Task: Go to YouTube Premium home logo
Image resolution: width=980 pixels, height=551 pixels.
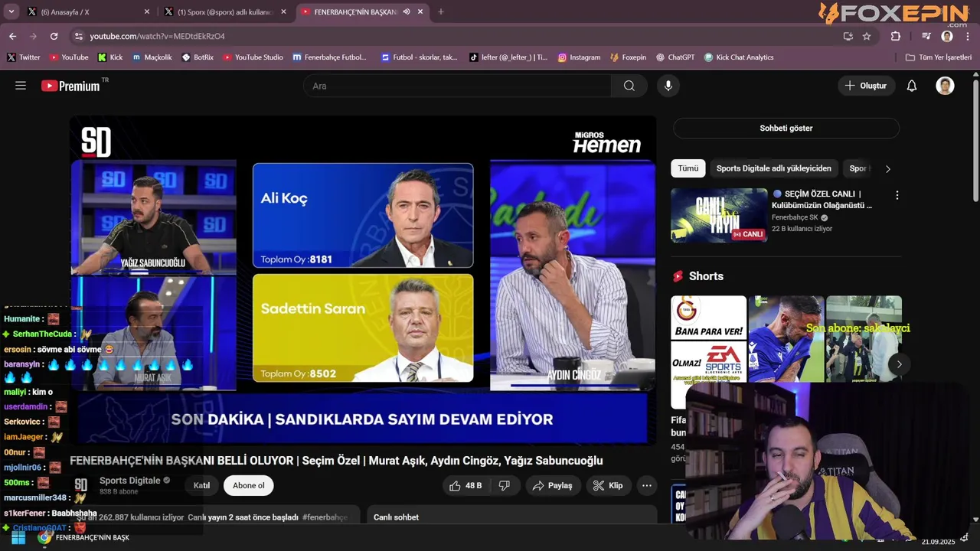Action: coord(70,86)
